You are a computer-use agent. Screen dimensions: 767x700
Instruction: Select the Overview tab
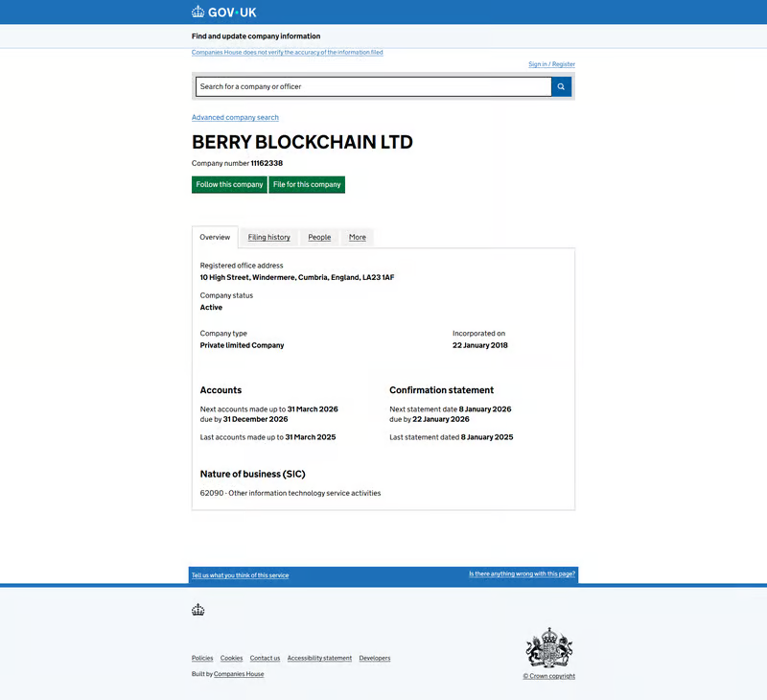click(x=215, y=237)
